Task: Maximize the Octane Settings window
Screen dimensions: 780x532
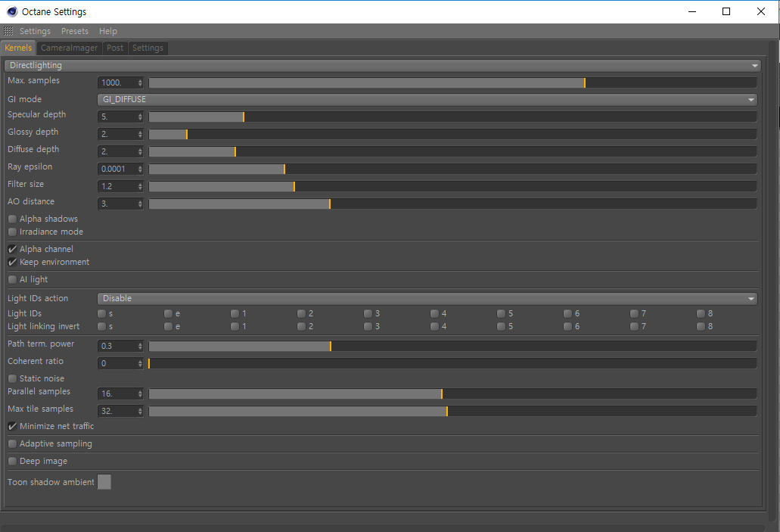Action: pos(726,11)
